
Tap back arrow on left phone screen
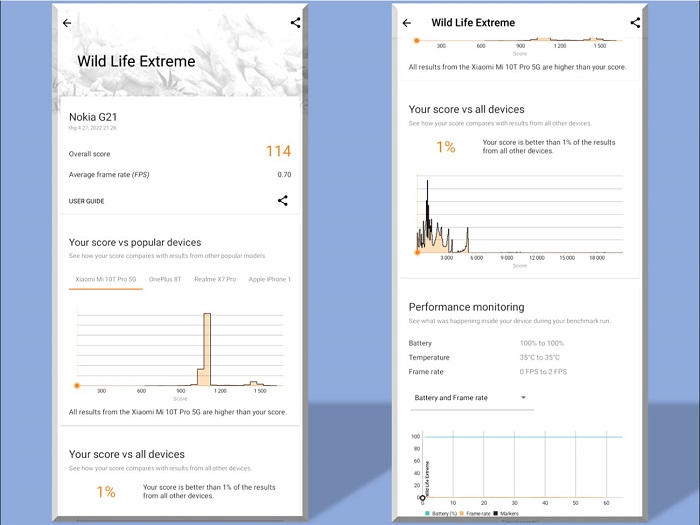pos(67,23)
